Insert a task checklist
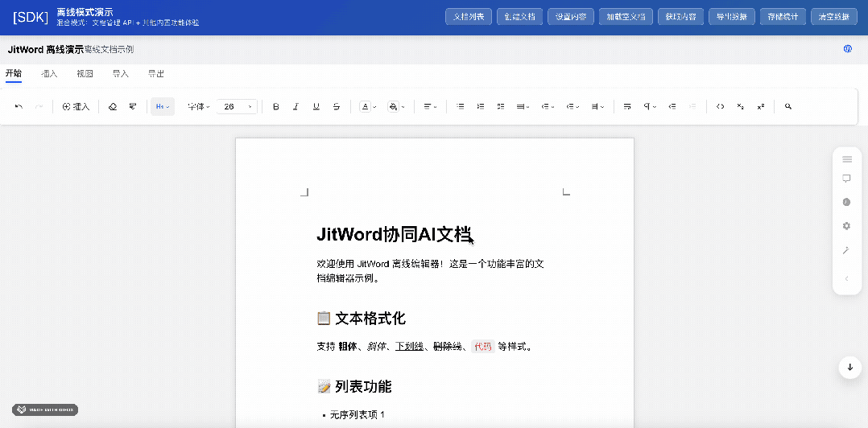 coord(501,107)
